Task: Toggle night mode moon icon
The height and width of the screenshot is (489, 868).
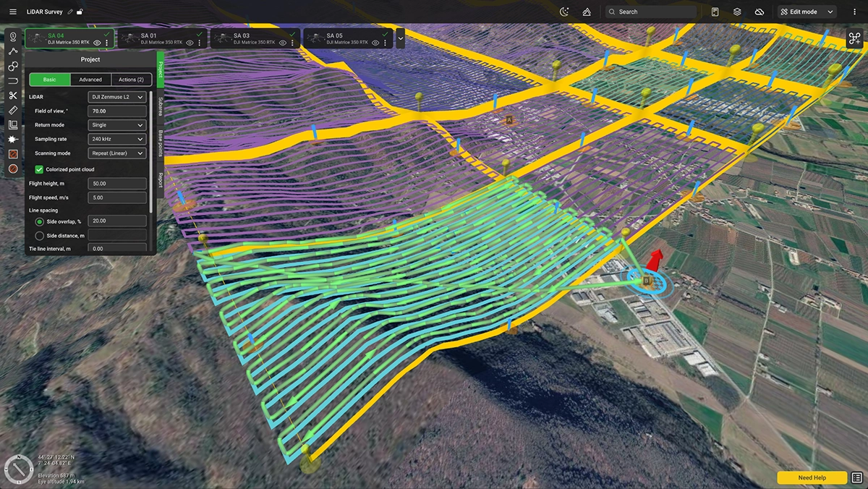Action: click(565, 12)
